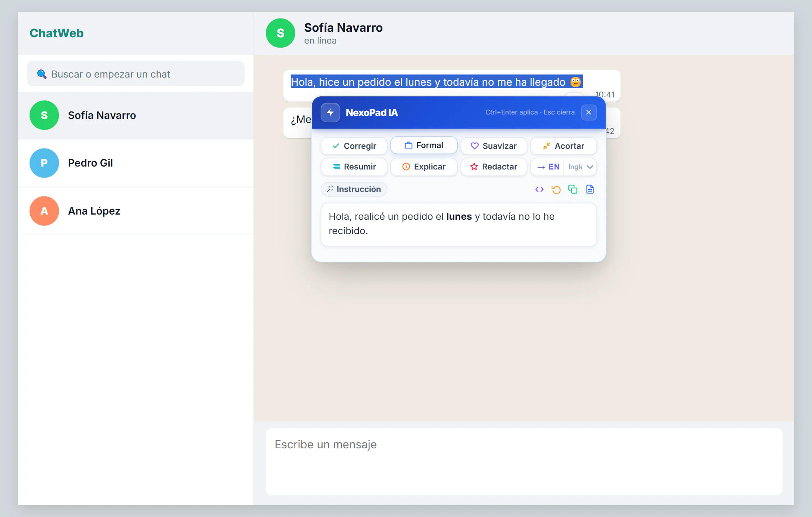
Task: Click Sofía Navarro's avatar in chat header
Action: (x=281, y=33)
